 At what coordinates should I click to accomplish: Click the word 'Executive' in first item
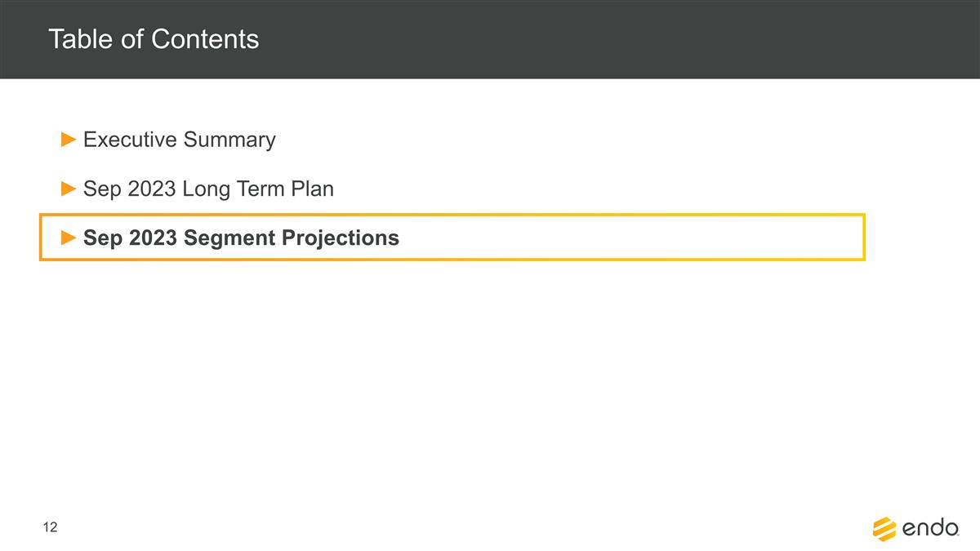pyautogui.click(x=130, y=140)
